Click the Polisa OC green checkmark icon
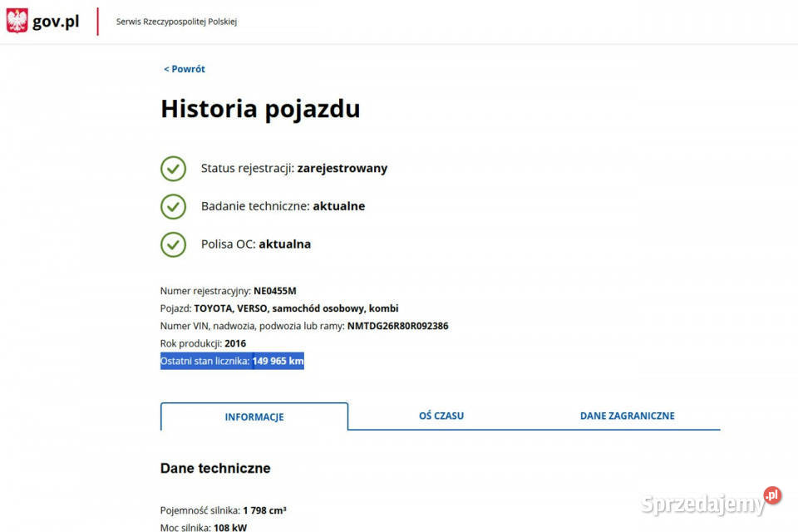798x532 pixels. tap(173, 244)
